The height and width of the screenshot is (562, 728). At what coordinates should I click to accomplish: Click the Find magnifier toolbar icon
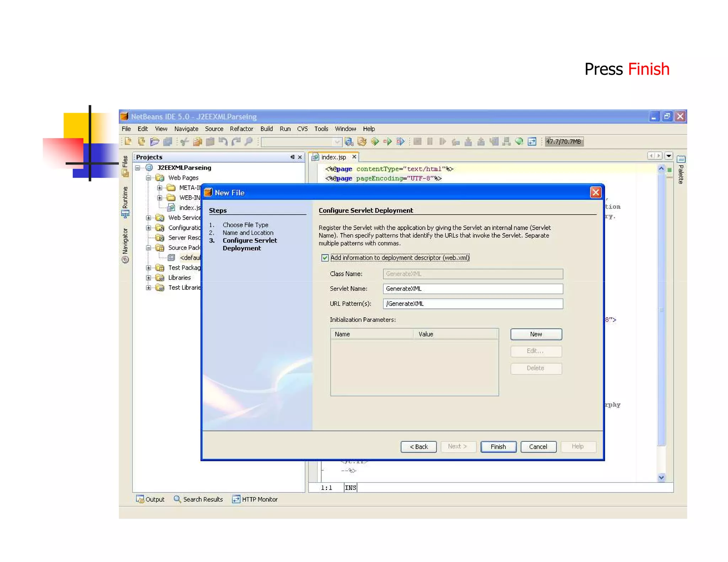coord(249,141)
